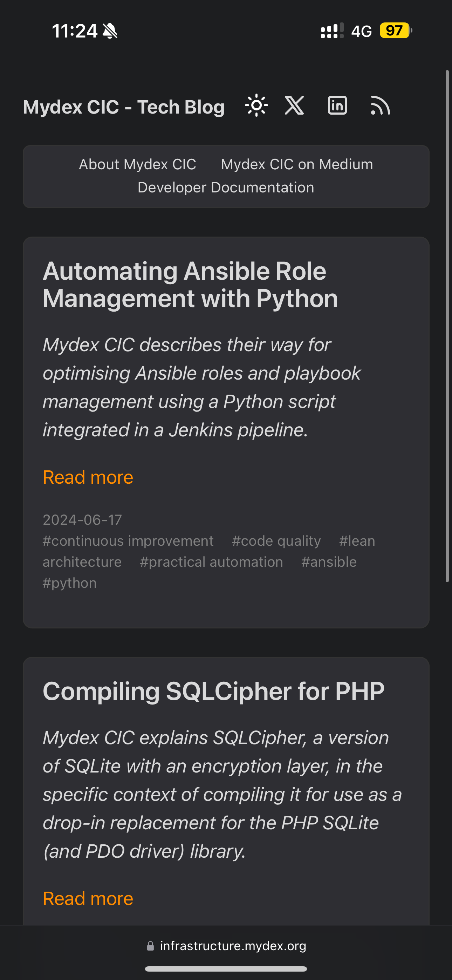Open the RSS feed icon
The height and width of the screenshot is (980, 452).
380,106
